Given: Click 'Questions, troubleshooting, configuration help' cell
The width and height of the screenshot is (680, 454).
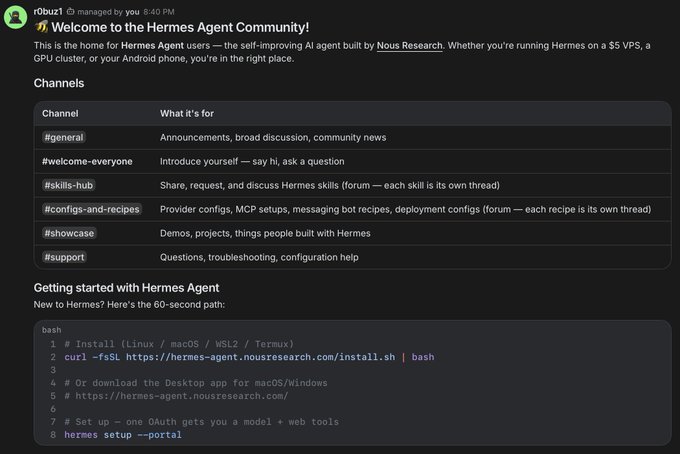Looking at the screenshot, I should click(259, 257).
